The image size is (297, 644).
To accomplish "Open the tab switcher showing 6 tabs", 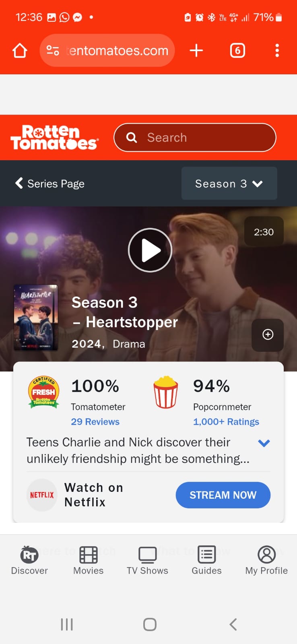I will 237,51.
